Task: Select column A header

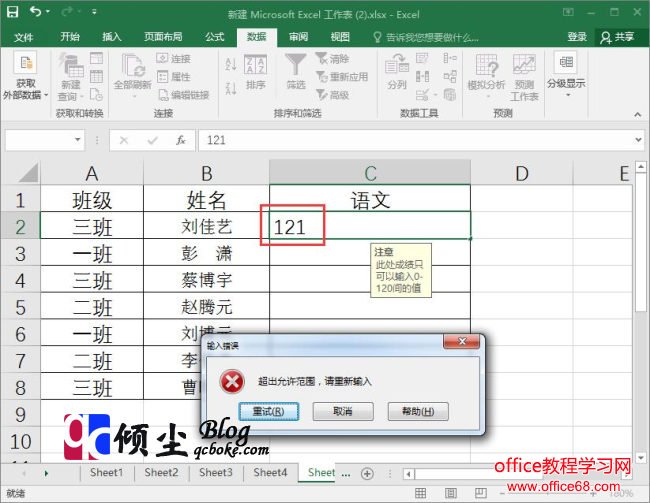Action: click(x=92, y=173)
